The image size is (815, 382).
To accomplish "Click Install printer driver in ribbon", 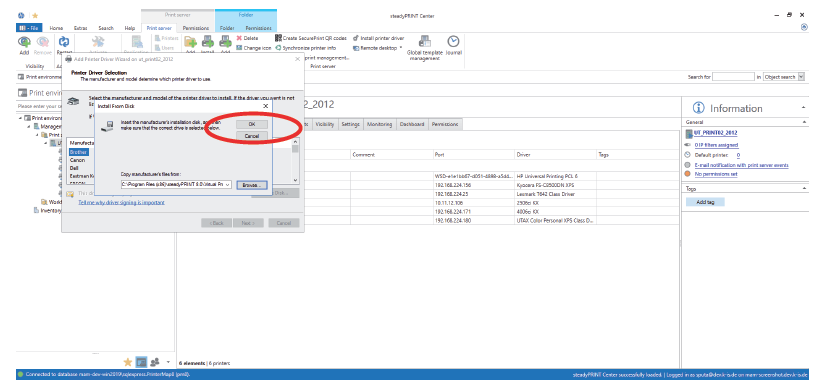I will 378,38.
